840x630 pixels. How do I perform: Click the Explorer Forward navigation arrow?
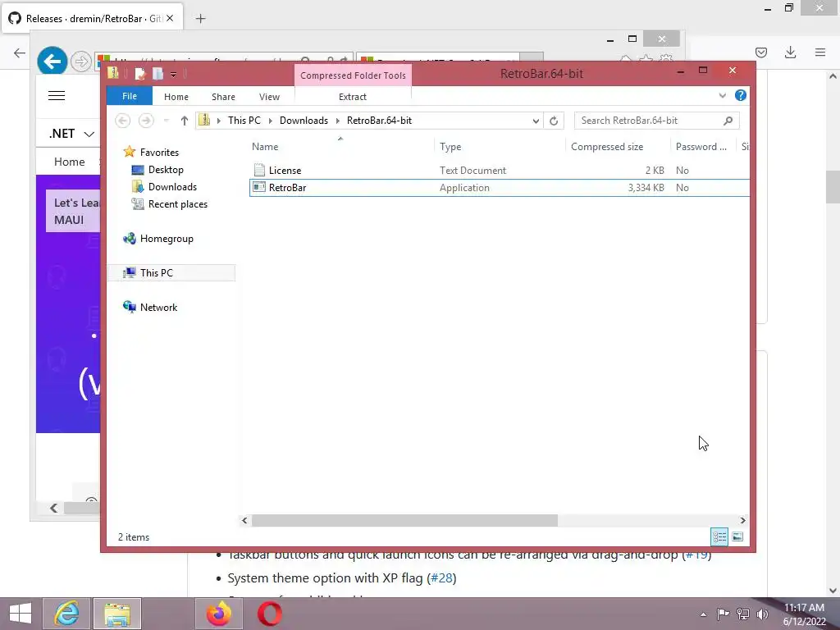coord(146,121)
